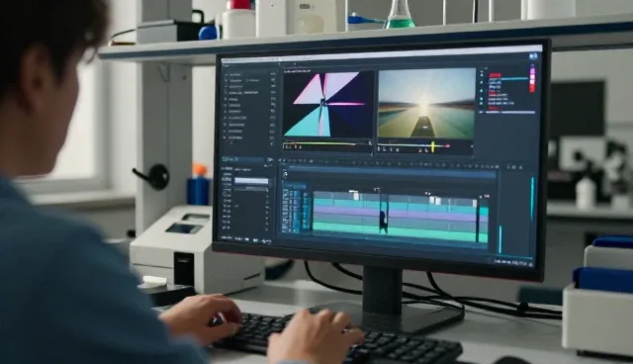Expand the arrow beside the field in the lower-left panel

coord(266,189)
